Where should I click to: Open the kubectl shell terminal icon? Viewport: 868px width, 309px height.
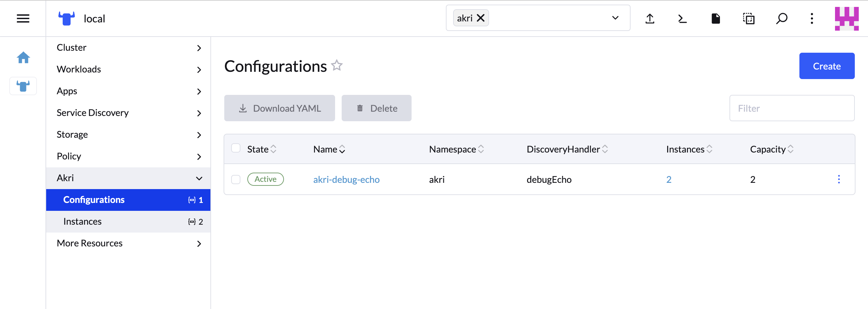(x=682, y=18)
